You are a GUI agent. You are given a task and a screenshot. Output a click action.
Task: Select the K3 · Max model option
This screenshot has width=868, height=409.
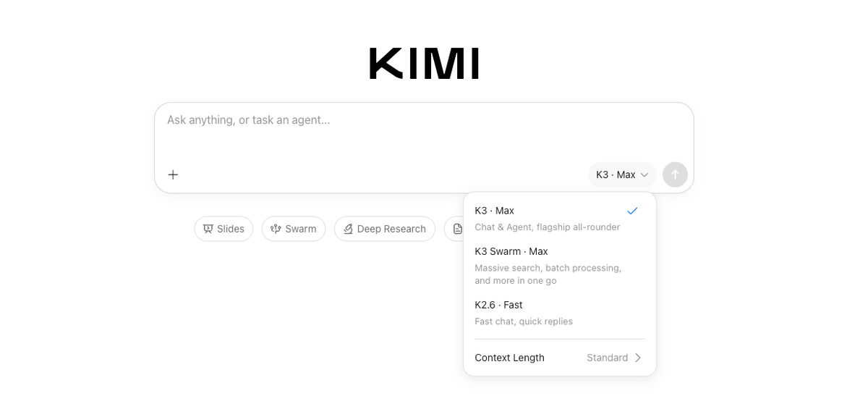pyautogui.click(x=559, y=218)
